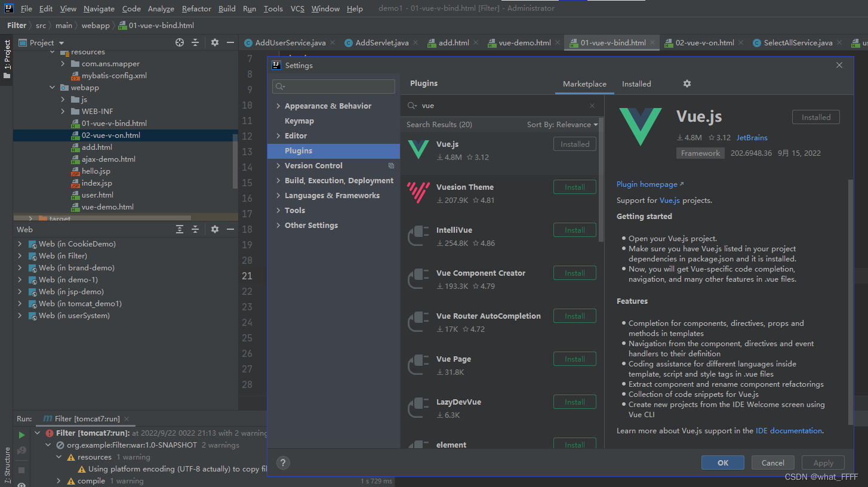Select 02-vue-v-on.html in project tree
Screen dimensions: 868x487
[111, 135]
